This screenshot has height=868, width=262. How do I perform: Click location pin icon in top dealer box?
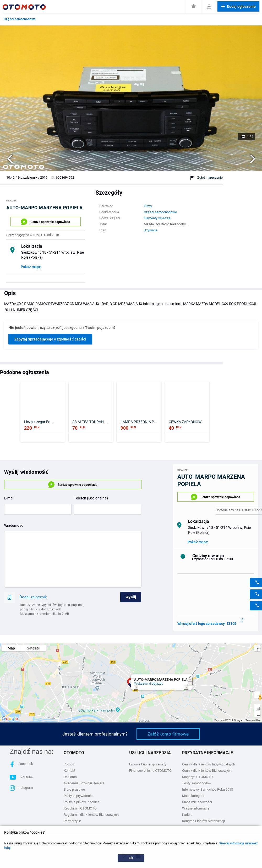coord(13,250)
